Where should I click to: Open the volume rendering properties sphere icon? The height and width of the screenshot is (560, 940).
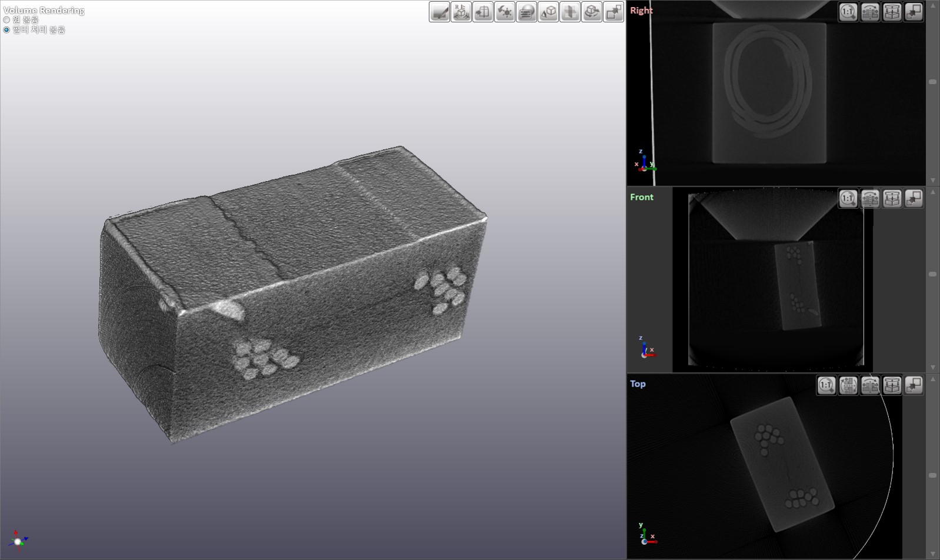click(526, 12)
